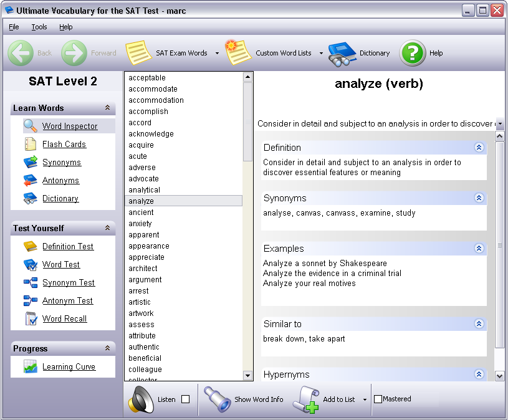
Task: Click the Word Recall notepad icon
Action: tap(31, 318)
